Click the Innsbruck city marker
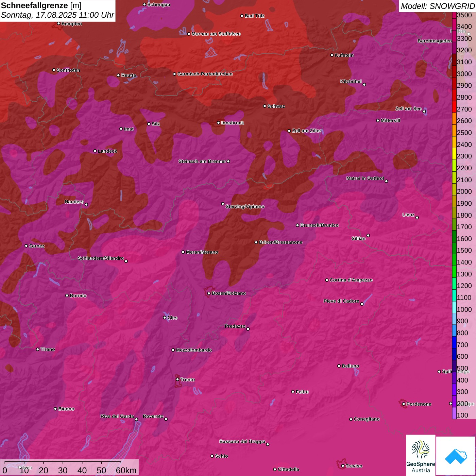The height and width of the screenshot is (476, 476). click(x=219, y=123)
